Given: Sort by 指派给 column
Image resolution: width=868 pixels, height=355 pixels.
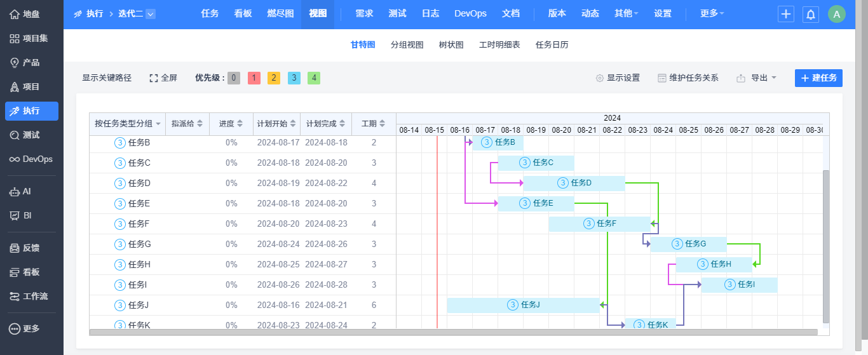Looking at the screenshot, I should [x=187, y=124].
